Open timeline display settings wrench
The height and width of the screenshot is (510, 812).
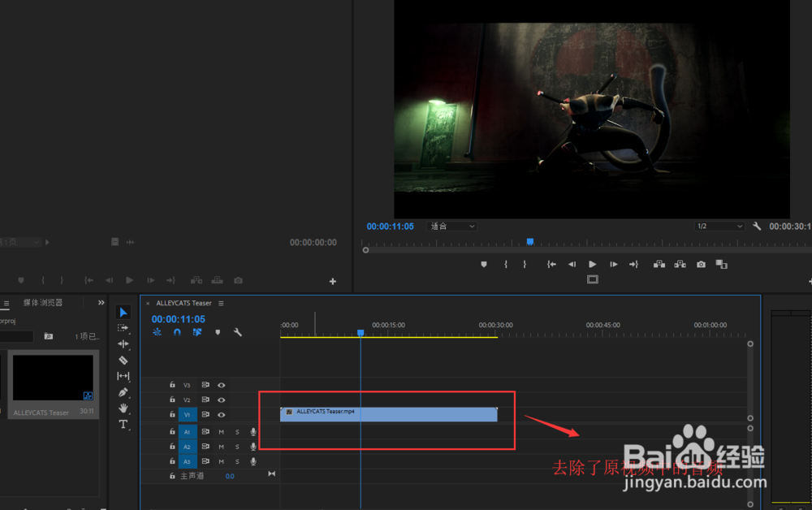pyautogui.click(x=238, y=332)
